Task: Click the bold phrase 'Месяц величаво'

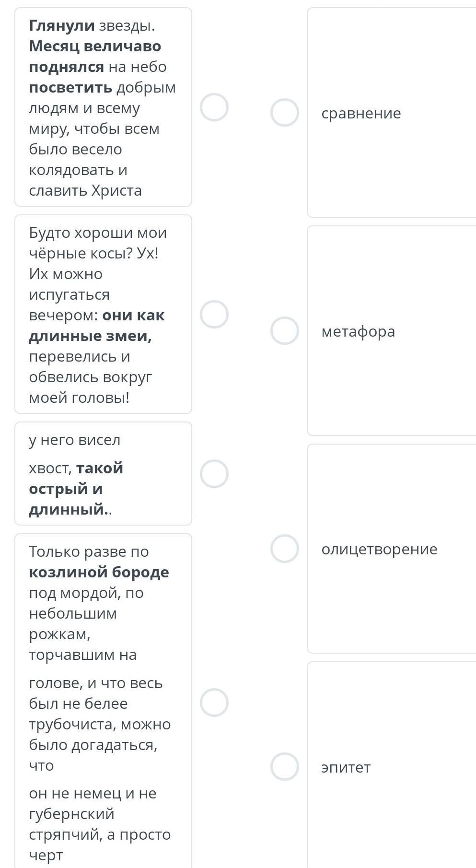Action: pyautogui.click(x=95, y=46)
